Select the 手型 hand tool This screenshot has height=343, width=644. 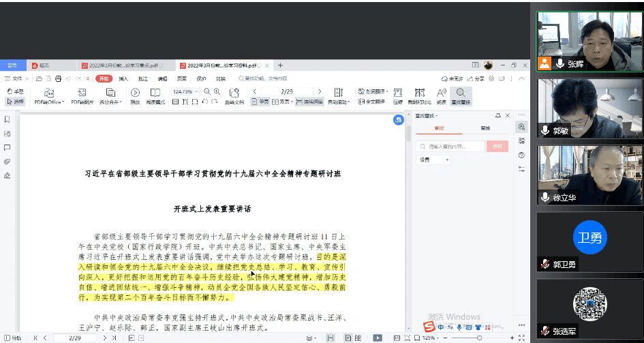pyautogui.click(x=16, y=91)
